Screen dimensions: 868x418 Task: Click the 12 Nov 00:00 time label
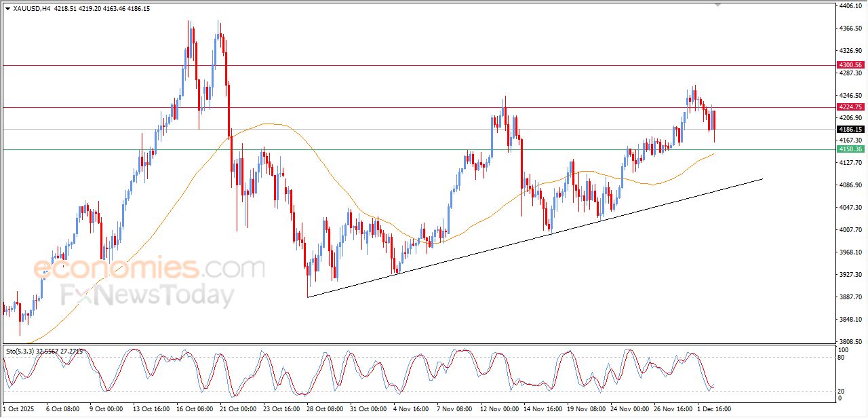click(x=500, y=409)
